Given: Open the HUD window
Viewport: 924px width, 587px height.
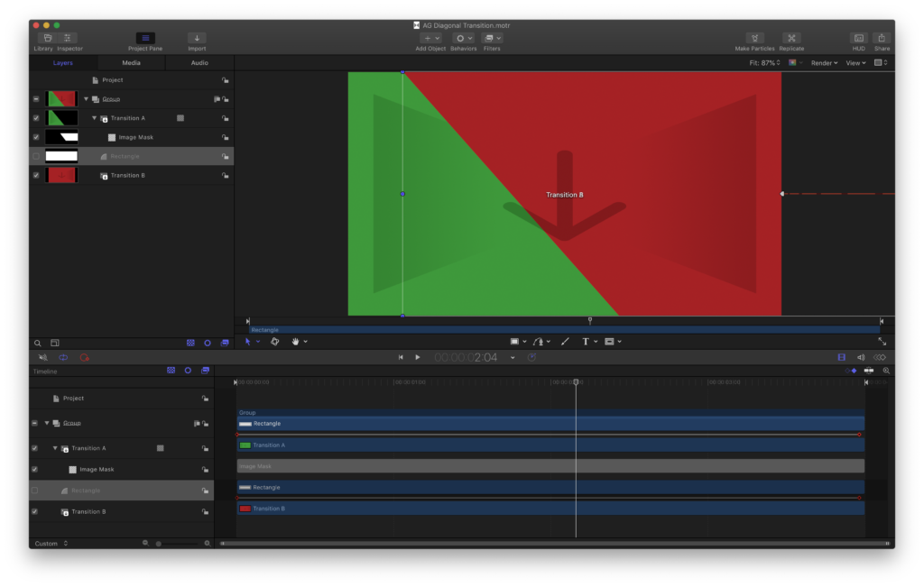Looking at the screenshot, I should click(859, 38).
